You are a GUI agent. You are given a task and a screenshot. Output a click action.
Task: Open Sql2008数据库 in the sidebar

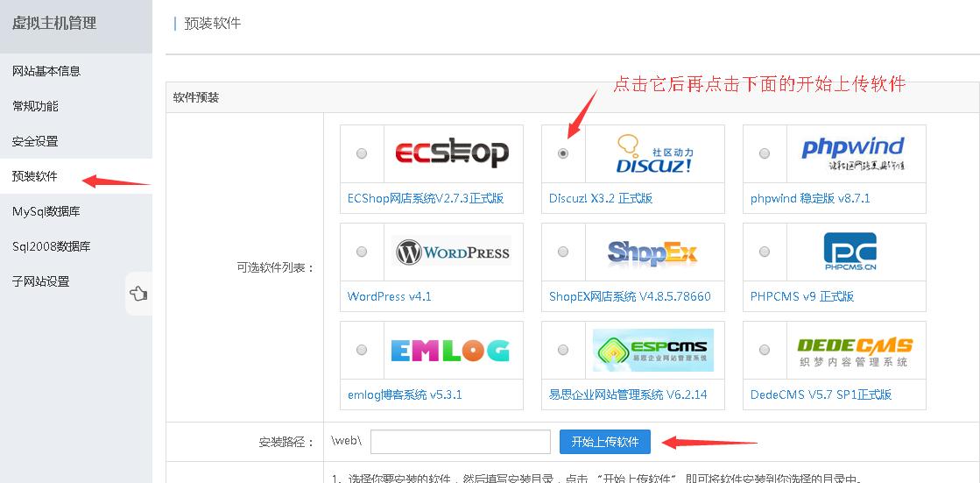tap(75, 246)
